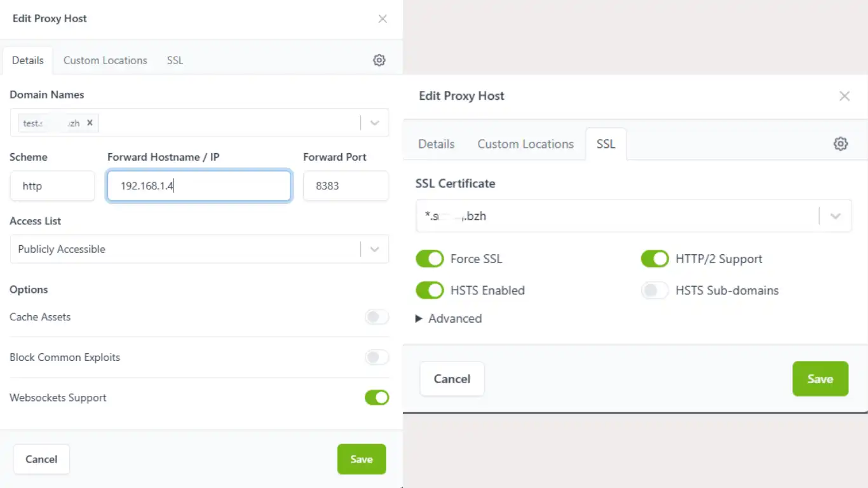The height and width of the screenshot is (488, 868).
Task: Disable the HSTS Enabled switch
Action: (430, 290)
